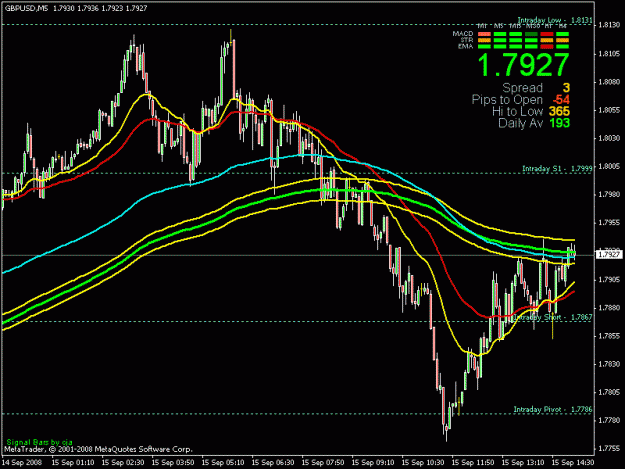Click the 15 Sep 03:50 time axis label
This screenshot has width=625, height=469.
(x=173, y=463)
